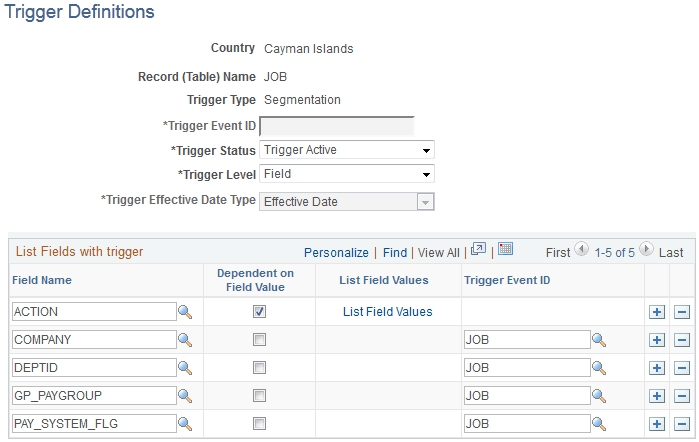
Task: Open grid in new window icon
Action: [x=478, y=249]
